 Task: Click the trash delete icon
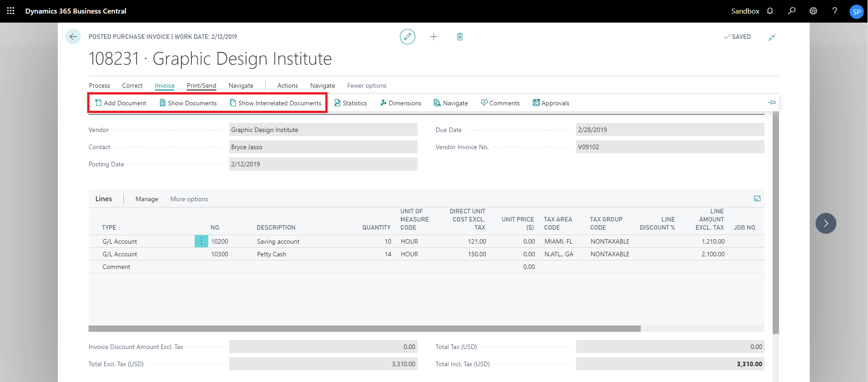(x=460, y=37)
